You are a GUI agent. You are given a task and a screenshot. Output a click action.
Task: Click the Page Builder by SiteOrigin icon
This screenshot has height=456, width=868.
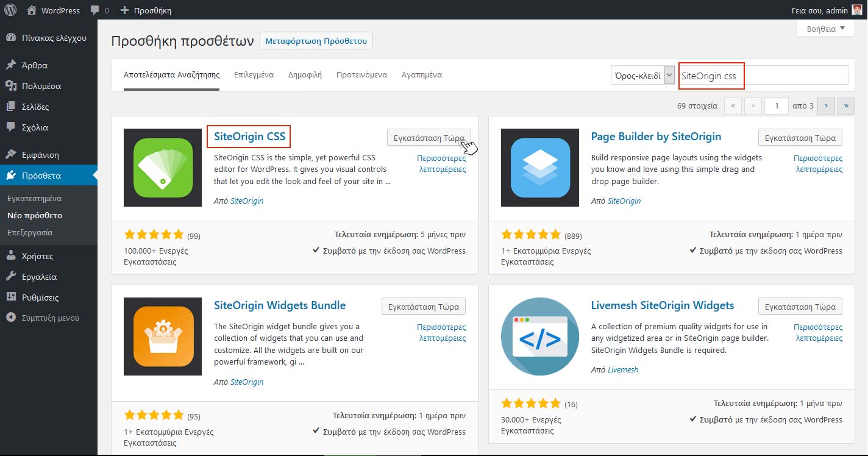pos(539,168)
